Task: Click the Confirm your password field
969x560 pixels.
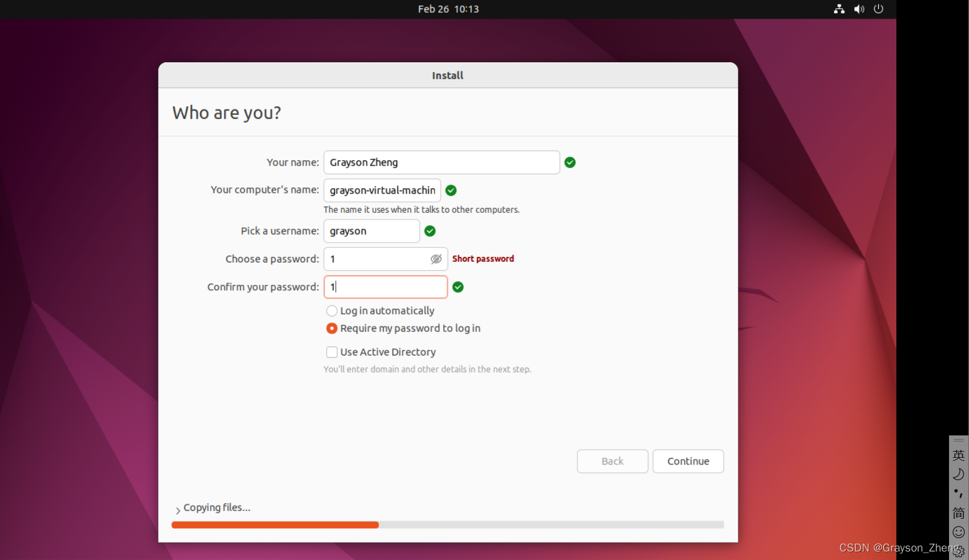Action: 386,287
